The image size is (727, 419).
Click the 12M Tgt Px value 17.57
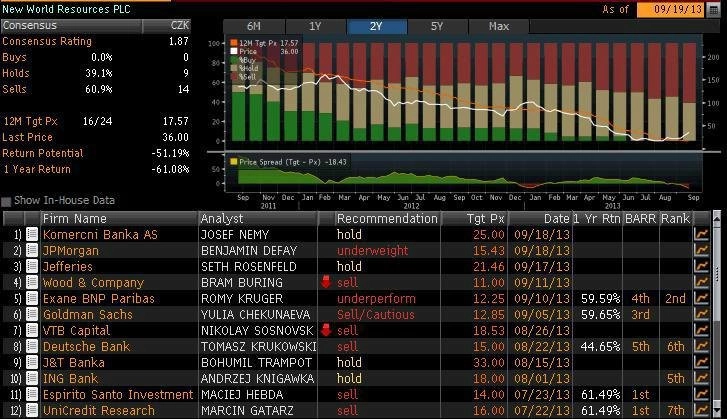click(x=176, y=121)
